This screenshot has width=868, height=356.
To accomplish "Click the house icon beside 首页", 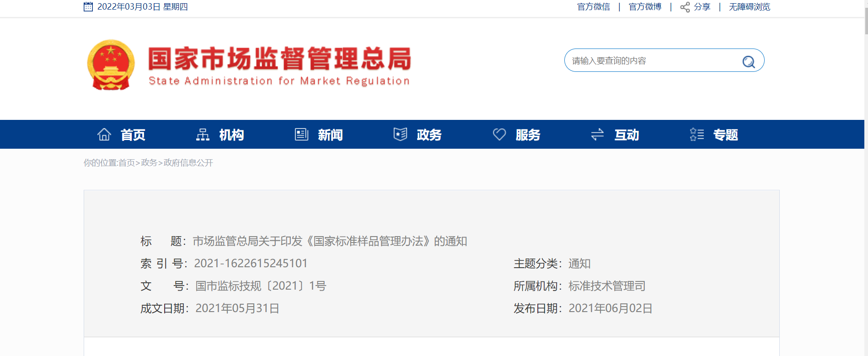I will point(104,135).
